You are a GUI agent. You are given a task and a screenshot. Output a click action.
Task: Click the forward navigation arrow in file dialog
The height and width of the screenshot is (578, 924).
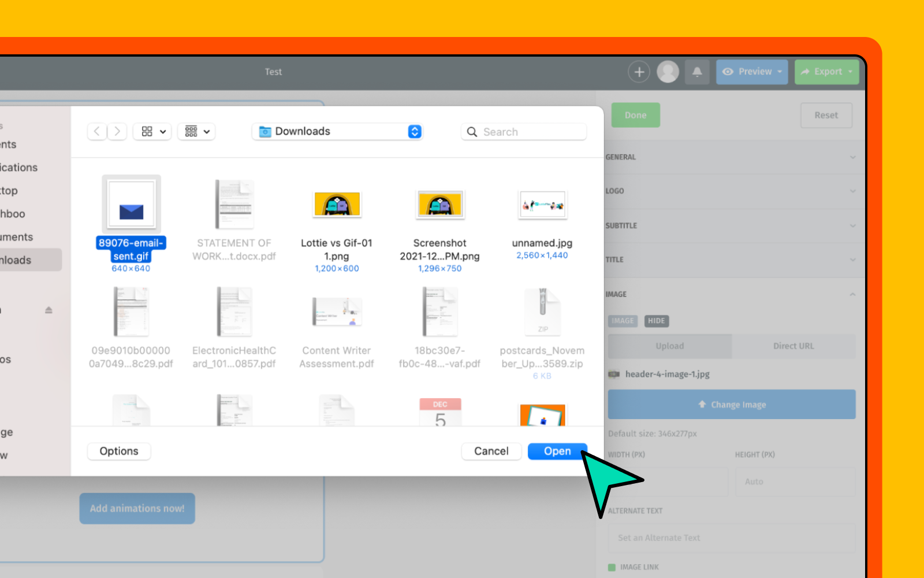point(117,131)
